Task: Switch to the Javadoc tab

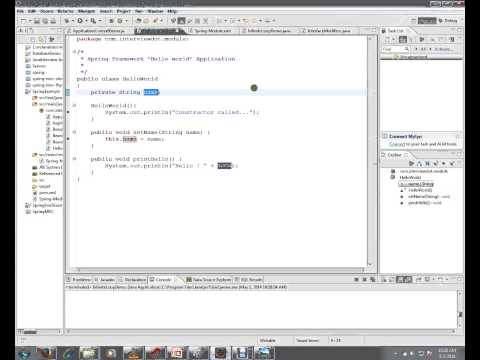Action: [x=105, y=280]
